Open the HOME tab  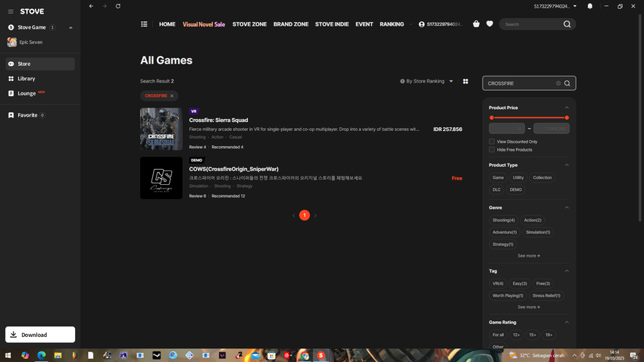click(167, 24)
